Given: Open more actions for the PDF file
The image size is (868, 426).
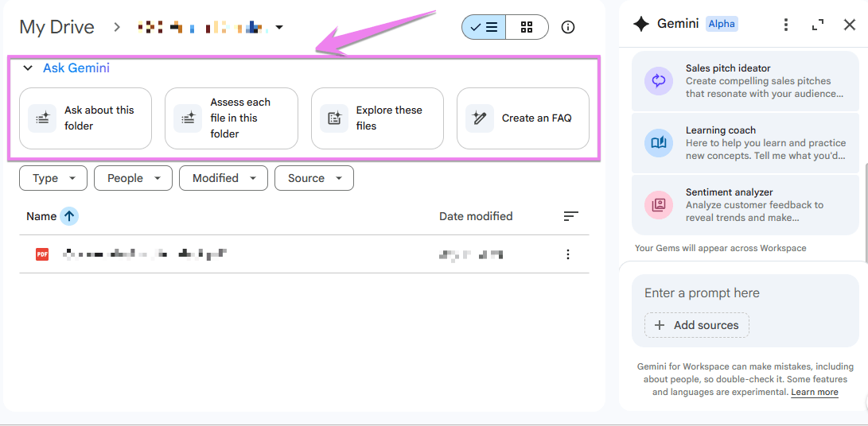Looking at the screenshot, I should 567,254.
